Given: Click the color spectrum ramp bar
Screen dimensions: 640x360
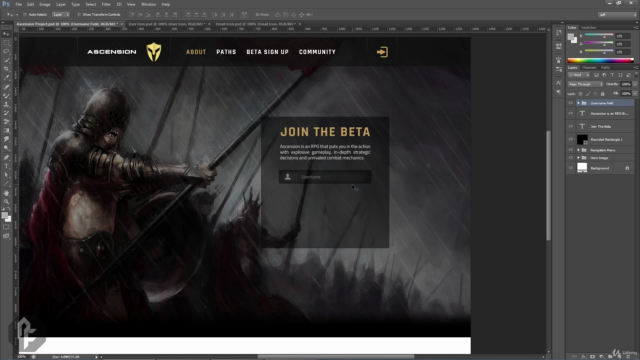Looking at the screenshot, I should coord(600,60).
